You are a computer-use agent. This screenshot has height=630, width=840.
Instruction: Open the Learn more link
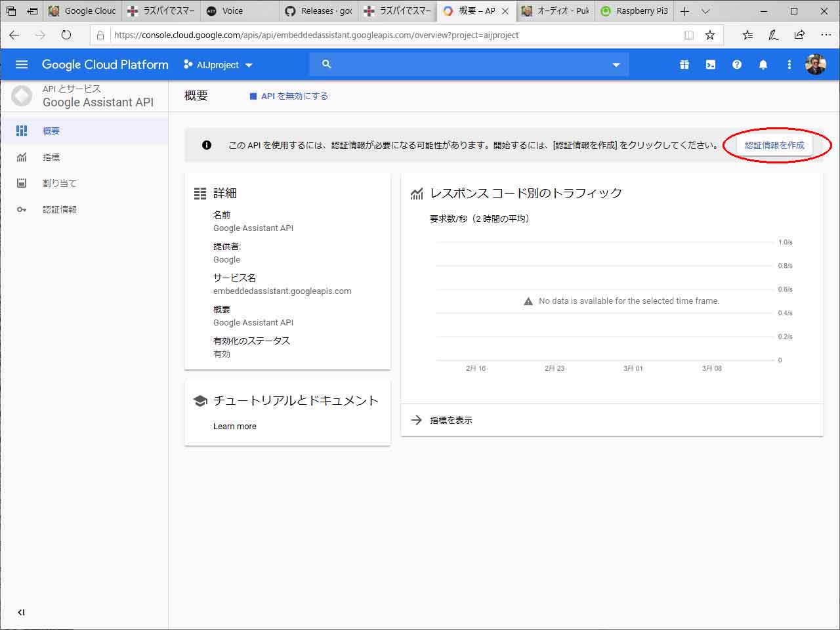point(235,426)
